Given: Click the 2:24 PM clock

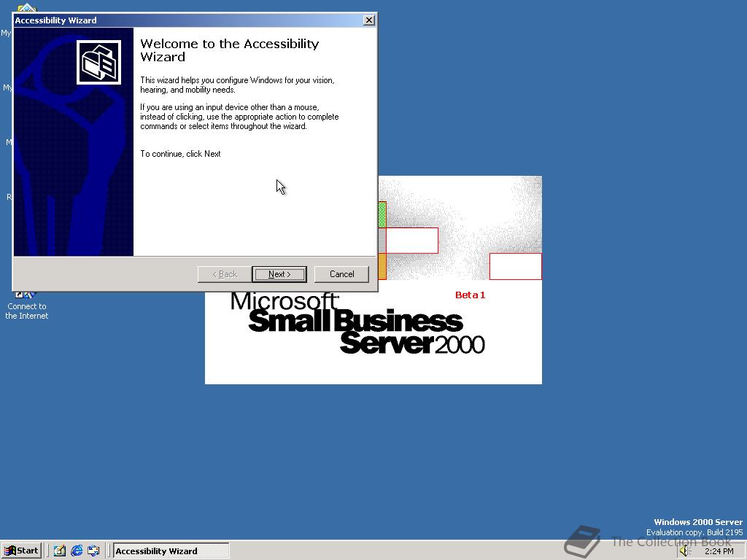Looking at the screenshot, I should tap(719, 551).
